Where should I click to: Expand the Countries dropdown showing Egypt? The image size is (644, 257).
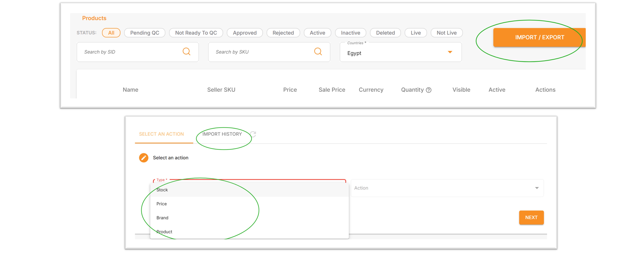[x=400, y=52]
